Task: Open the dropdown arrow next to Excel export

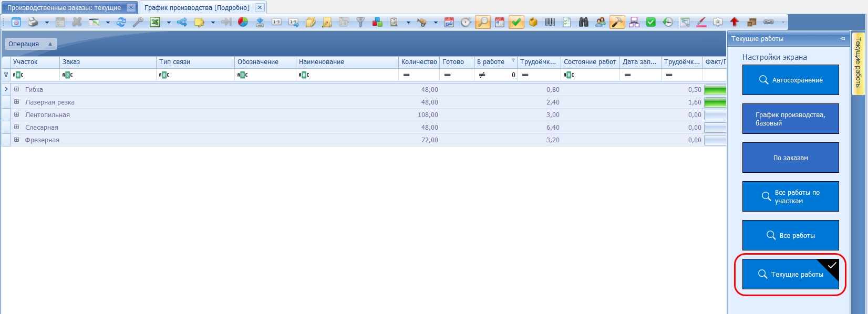Action: 169,23
